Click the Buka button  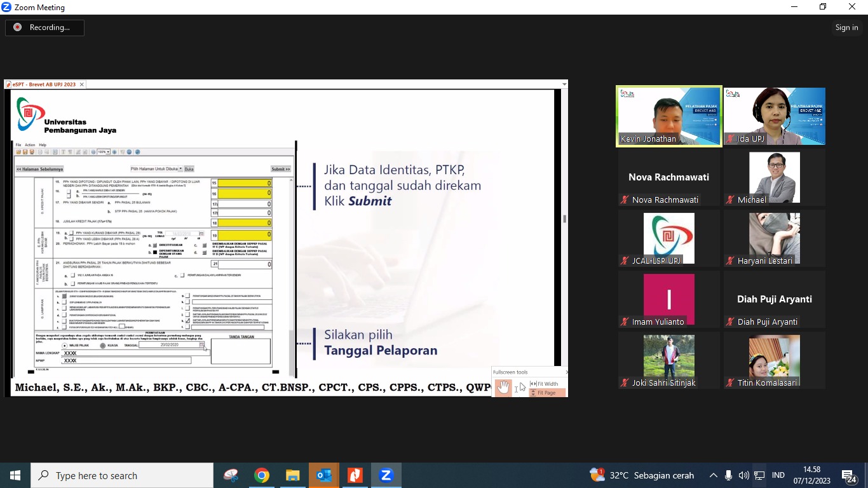pos(189,169)
